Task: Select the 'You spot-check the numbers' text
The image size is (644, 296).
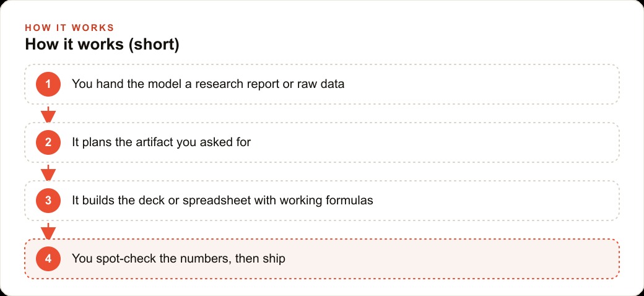Action: point(179,259)
